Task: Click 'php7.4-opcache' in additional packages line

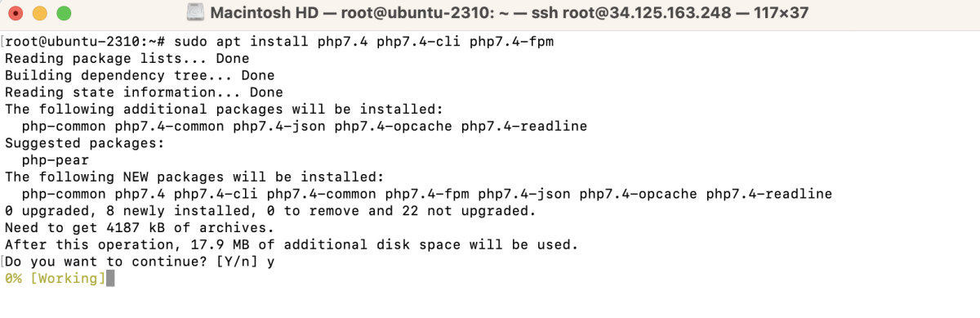Action: pos(394,127)
